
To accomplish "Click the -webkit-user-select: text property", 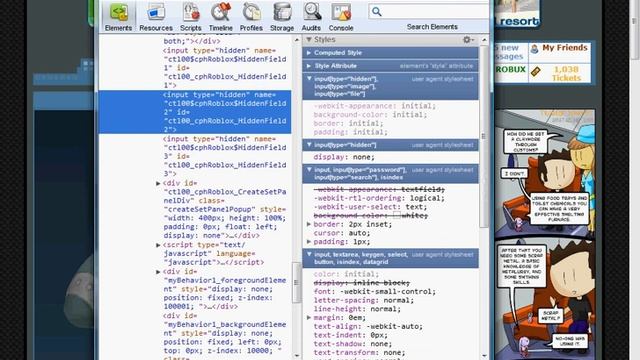I will click(x=370, y=207).
